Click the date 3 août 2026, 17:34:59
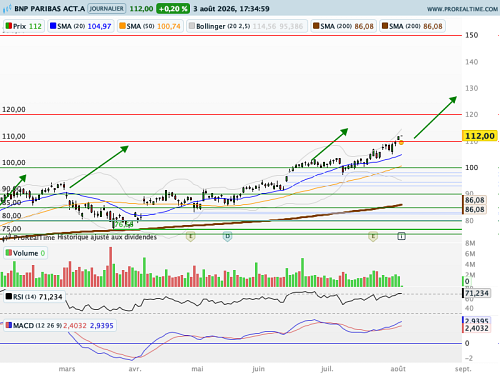 231,9
